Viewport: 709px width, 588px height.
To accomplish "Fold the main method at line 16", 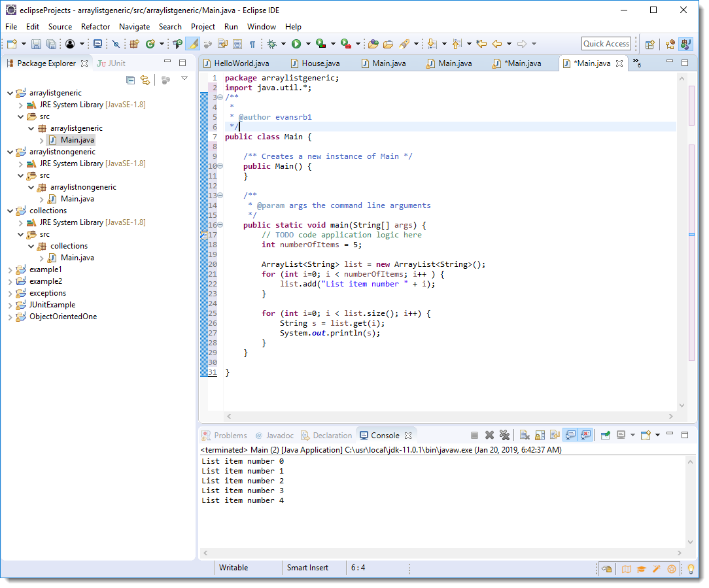I will 220,225.
